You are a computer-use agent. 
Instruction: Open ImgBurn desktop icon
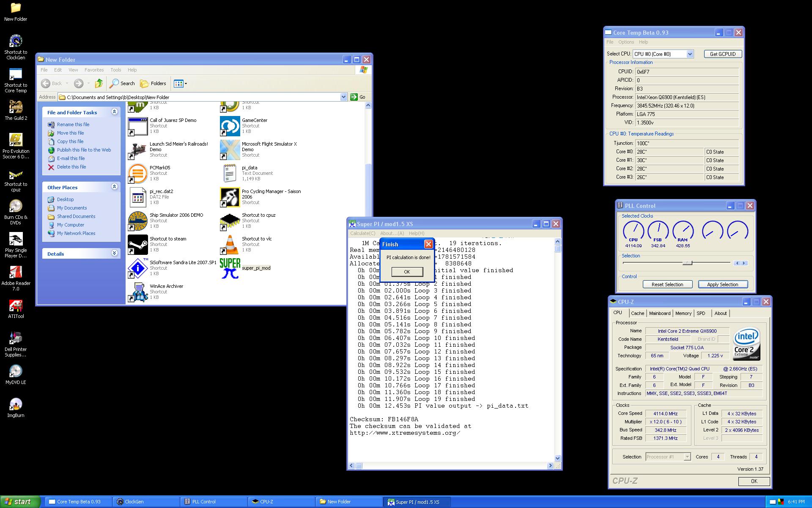coord(16,408)
